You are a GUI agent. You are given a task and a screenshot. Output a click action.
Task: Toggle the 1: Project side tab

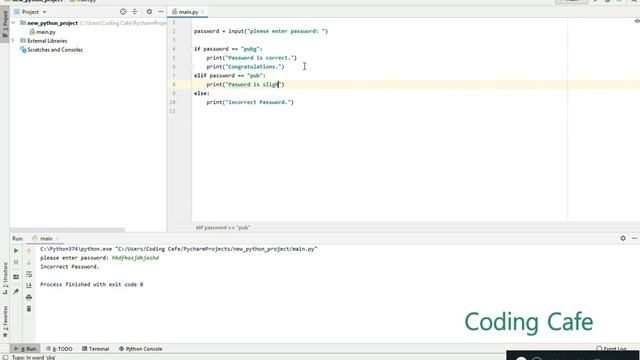tap(5, 24)
